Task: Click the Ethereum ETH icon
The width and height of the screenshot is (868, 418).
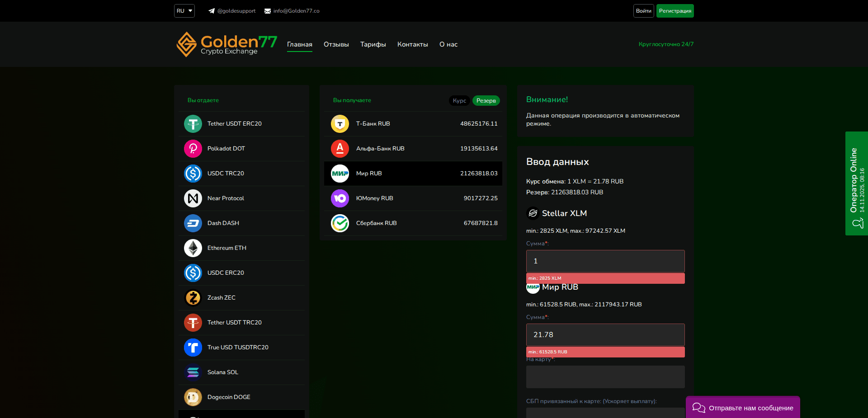Action: pyautogui.click(x=193, y=248)
